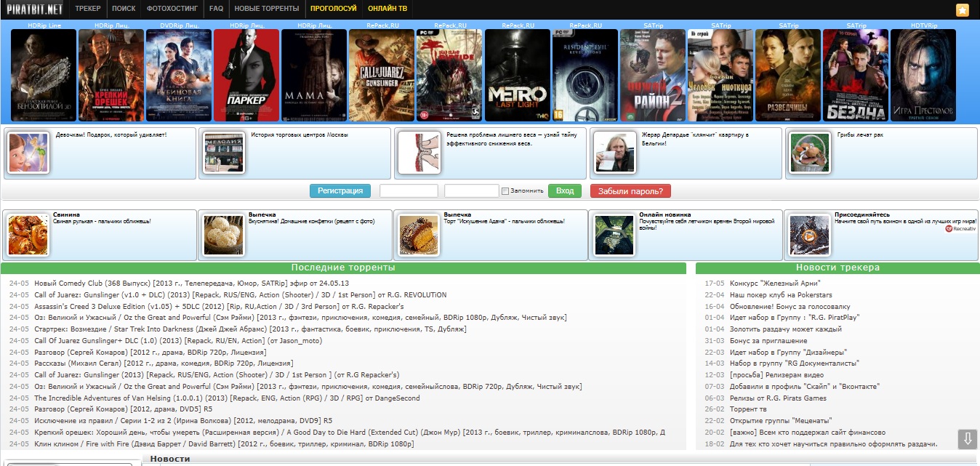This screenshot has height=466, width=980.
Task: Click the weight loss ad thumbnail
Action: pos(419,153)
